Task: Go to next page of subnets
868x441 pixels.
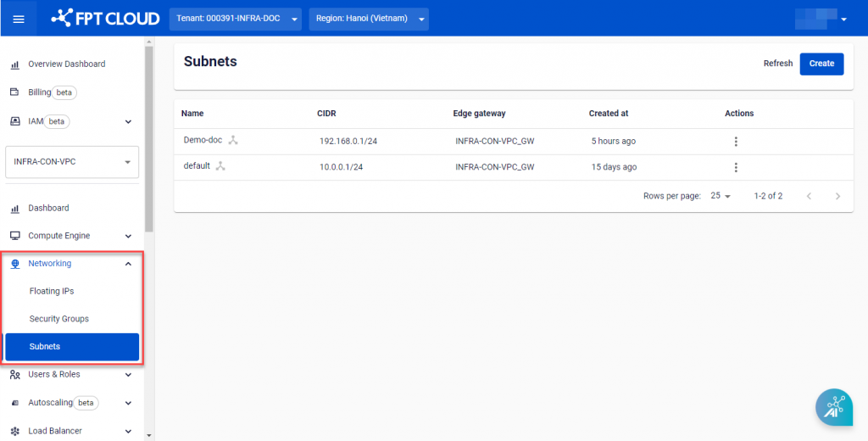Action: 837,196
